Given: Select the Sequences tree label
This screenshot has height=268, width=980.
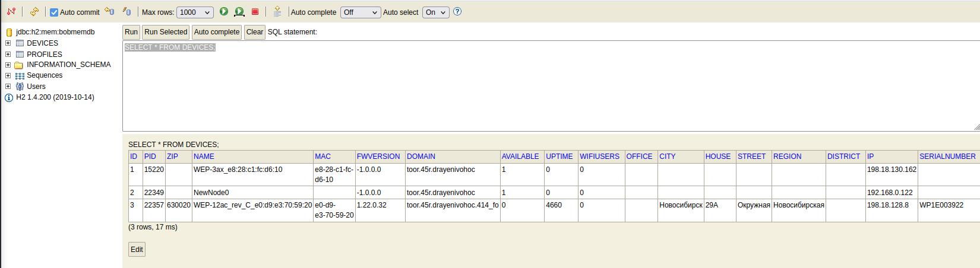Looking at the screenshot, I should coord(45,75).
